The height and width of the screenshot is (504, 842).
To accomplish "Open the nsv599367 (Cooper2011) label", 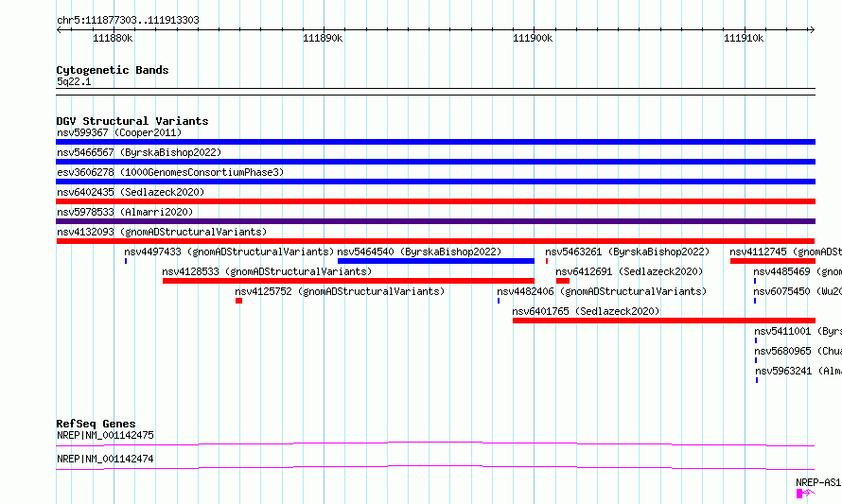I will 119,132.
